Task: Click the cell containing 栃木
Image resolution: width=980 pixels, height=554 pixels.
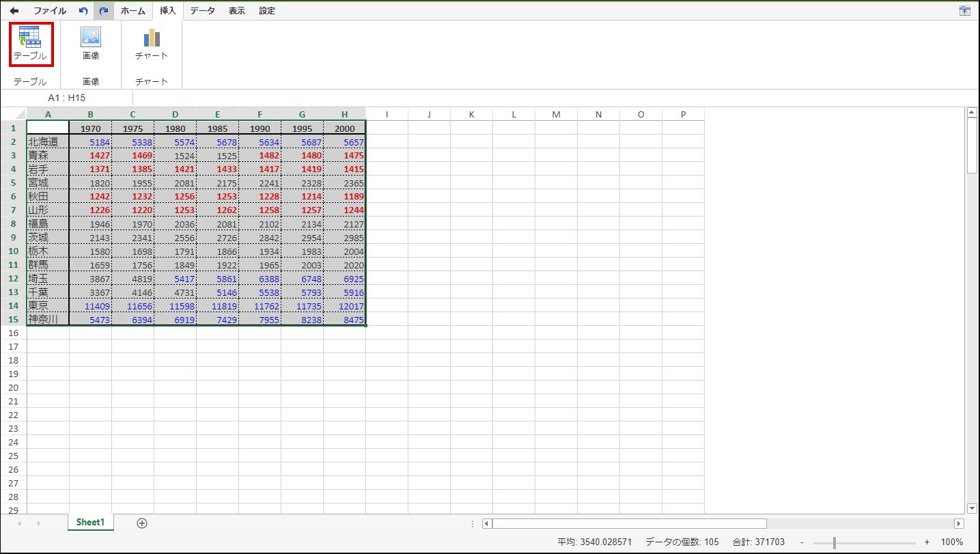Action: [x=48, y=251]
